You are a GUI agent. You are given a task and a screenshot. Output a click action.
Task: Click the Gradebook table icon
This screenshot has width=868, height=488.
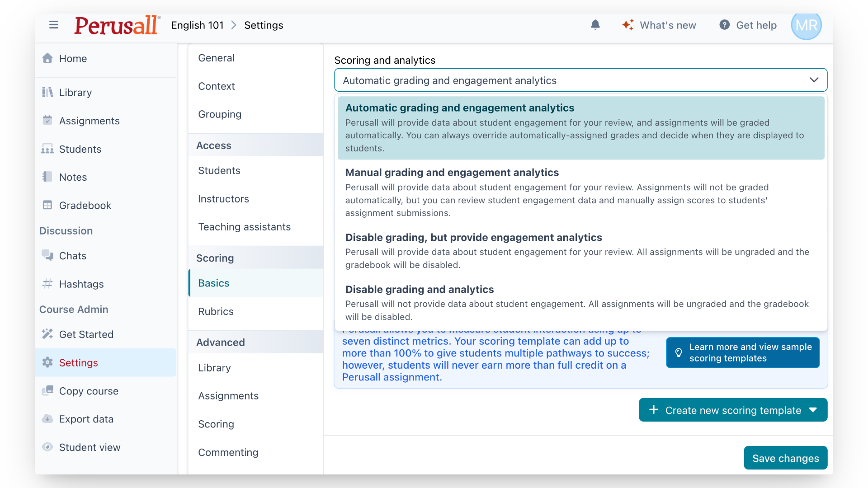click(47, 205)
